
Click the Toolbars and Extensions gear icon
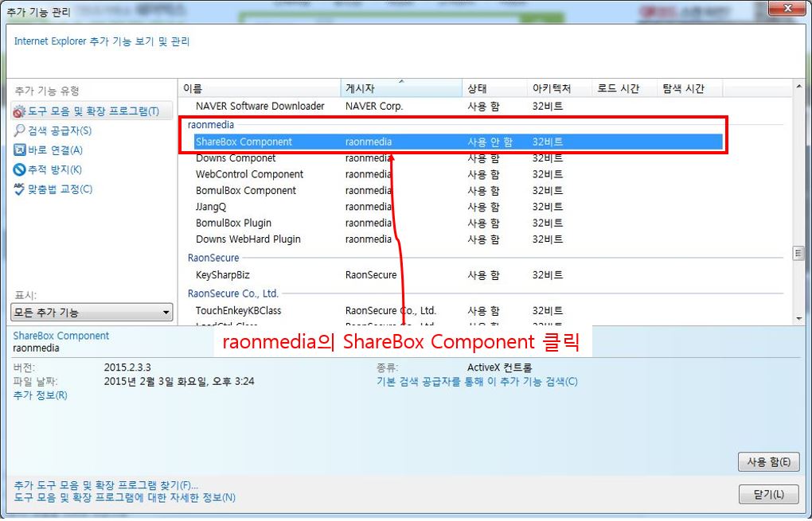pos(20,111)
